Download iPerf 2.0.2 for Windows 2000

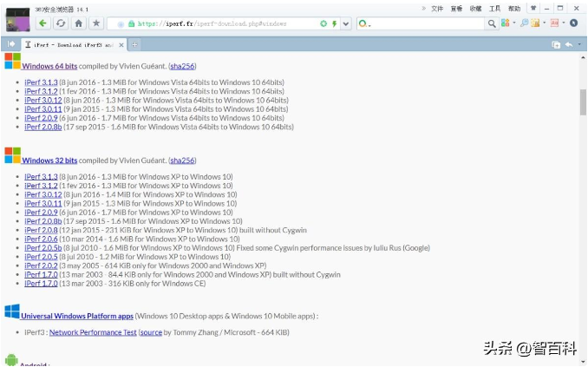pos(42,265)
